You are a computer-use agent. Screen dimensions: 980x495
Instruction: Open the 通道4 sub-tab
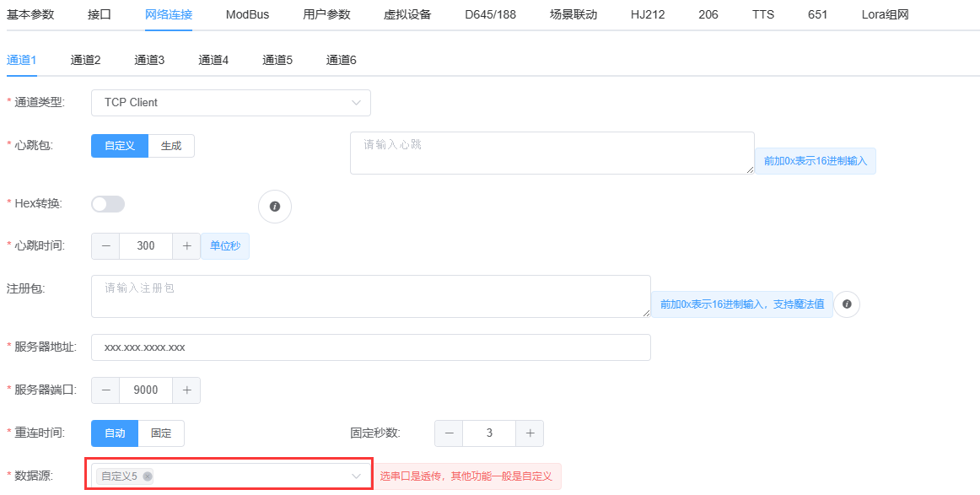point(213,60)
